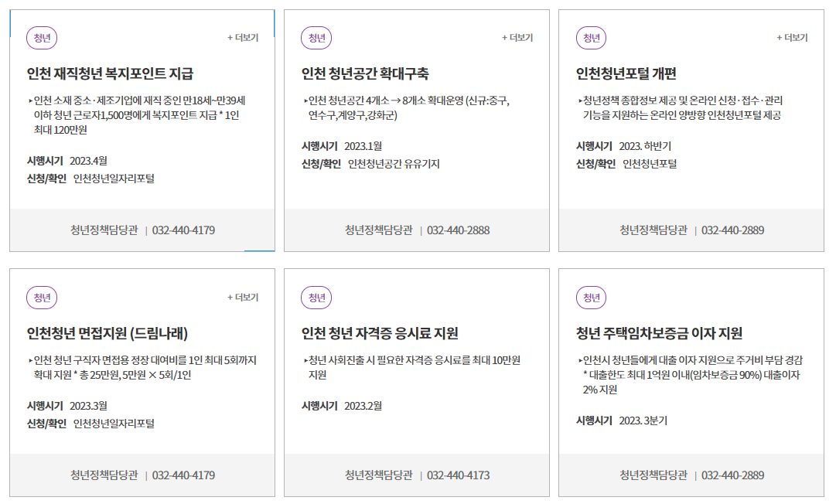Click phone number 032-440-2888

[x=458, y=230]
